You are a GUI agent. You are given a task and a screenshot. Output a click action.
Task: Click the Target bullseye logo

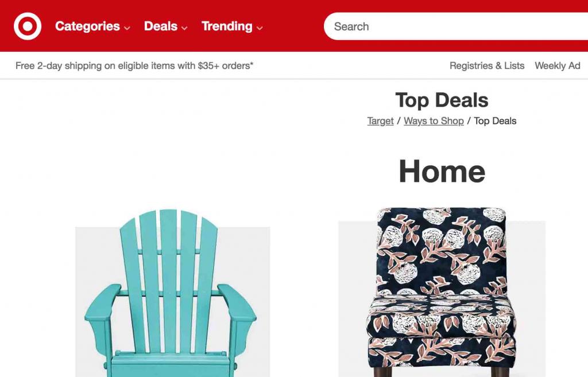[x=28, y=26]
